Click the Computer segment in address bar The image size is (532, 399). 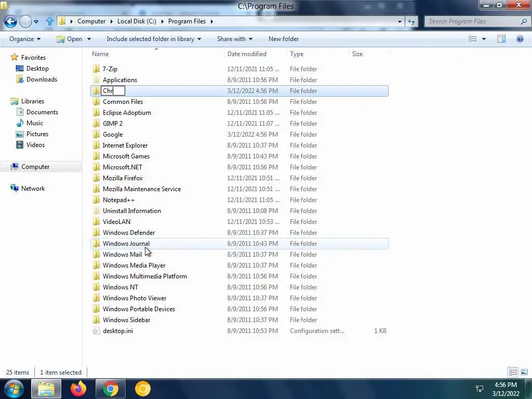[91, 21]
